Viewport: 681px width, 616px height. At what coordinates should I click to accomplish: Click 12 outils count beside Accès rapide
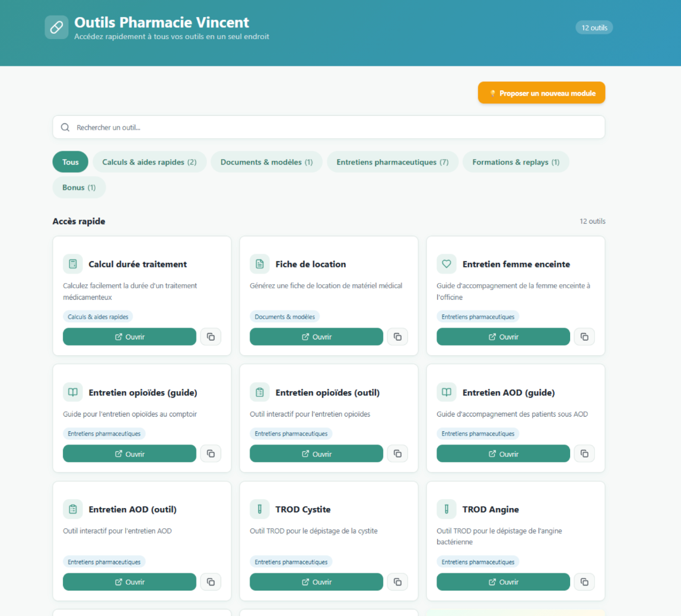click(593, 221)
